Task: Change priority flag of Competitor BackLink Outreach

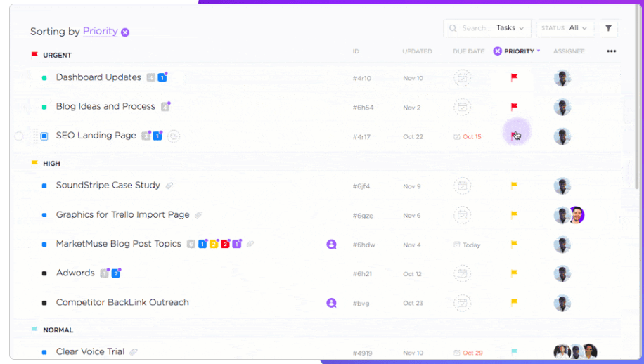Action: tap(514, 303)
